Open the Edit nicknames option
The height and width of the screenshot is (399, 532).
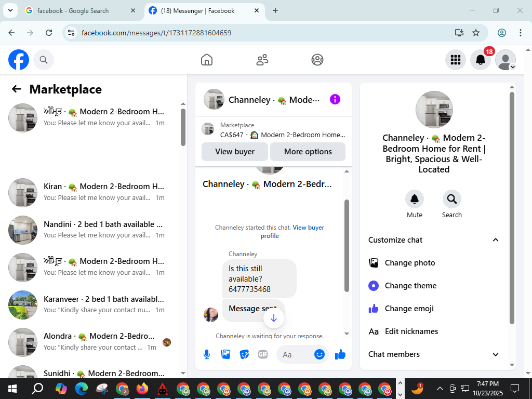pos(434,331)
